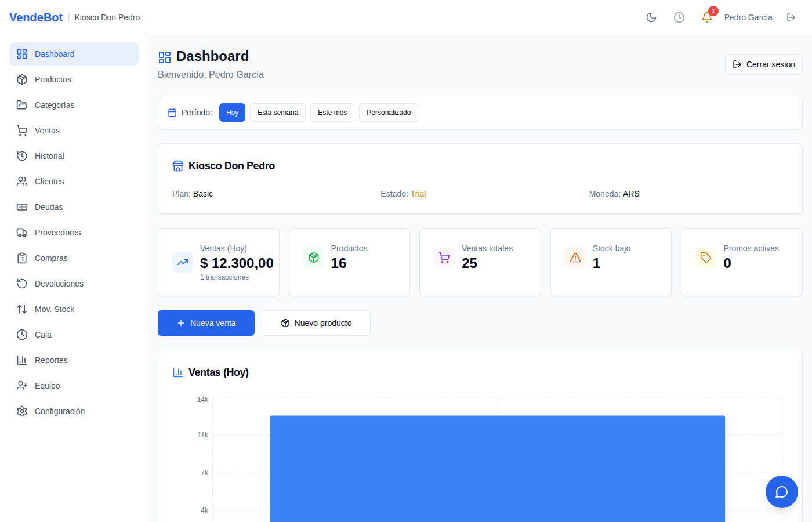Go to Devoluciones page

tap(74, 284)
